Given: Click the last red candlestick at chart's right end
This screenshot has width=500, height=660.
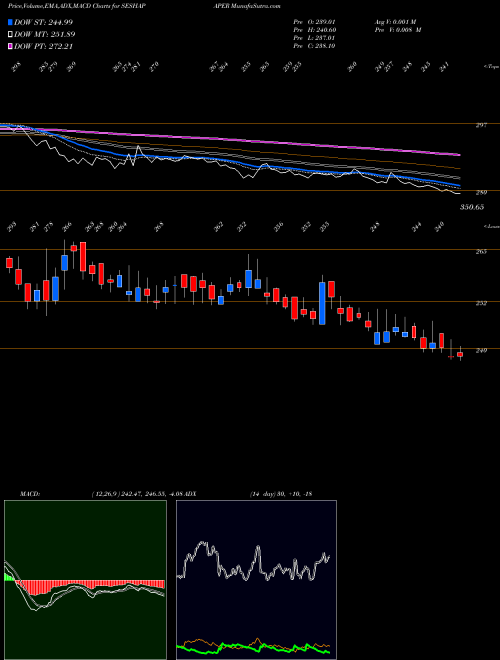Looking at the screenshot, I should tap(460, 354).
